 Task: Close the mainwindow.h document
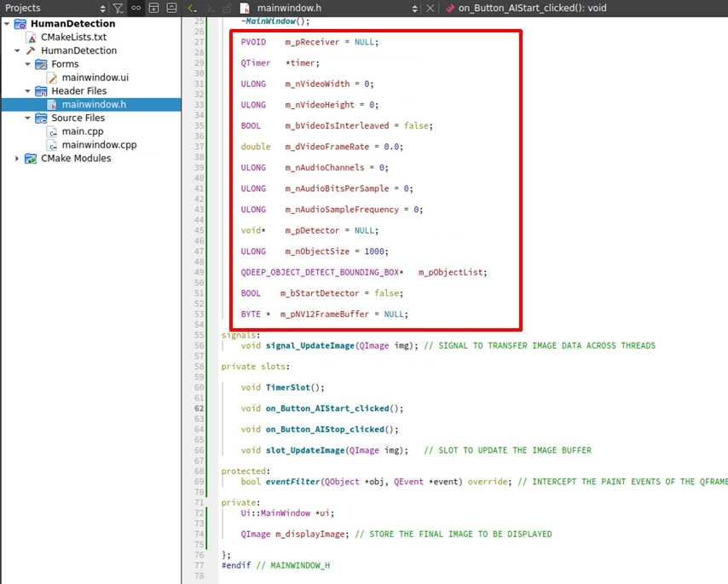430,8
